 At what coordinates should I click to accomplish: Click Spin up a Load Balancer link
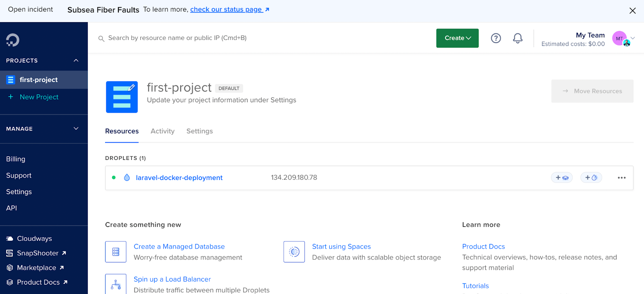pos(172,279)
